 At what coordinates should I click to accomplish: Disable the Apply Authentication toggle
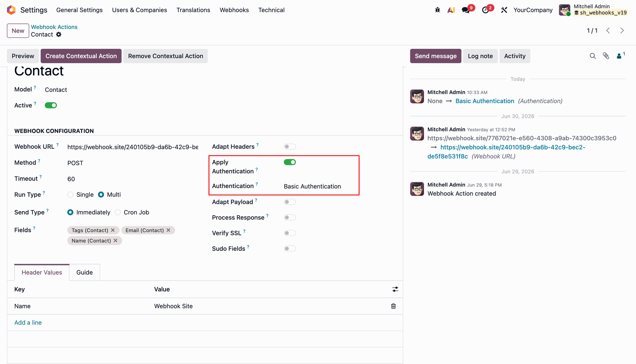pos(290,162)
